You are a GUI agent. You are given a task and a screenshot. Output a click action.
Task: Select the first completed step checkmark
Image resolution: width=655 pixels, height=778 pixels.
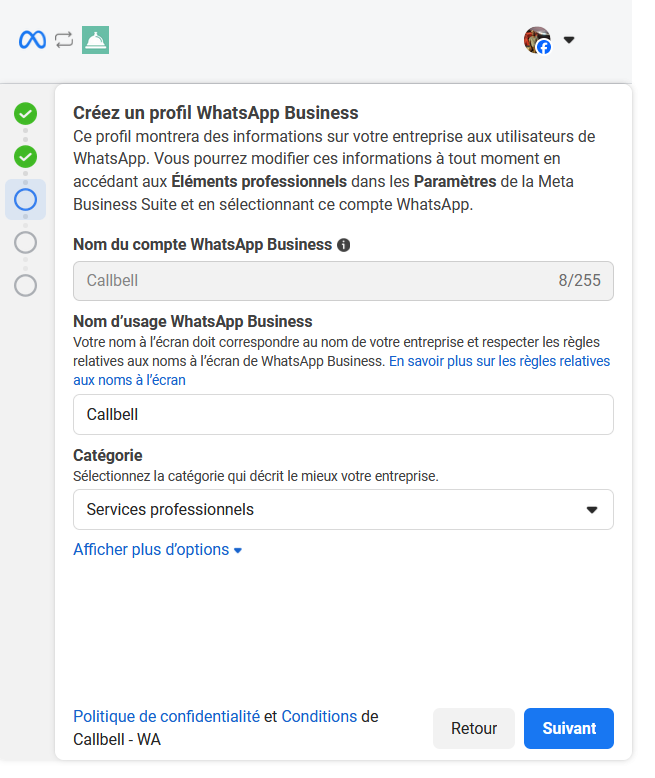25,114
